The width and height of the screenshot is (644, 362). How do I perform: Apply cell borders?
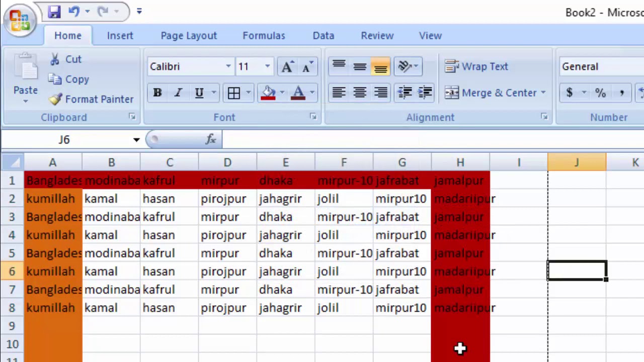(233, 93)
